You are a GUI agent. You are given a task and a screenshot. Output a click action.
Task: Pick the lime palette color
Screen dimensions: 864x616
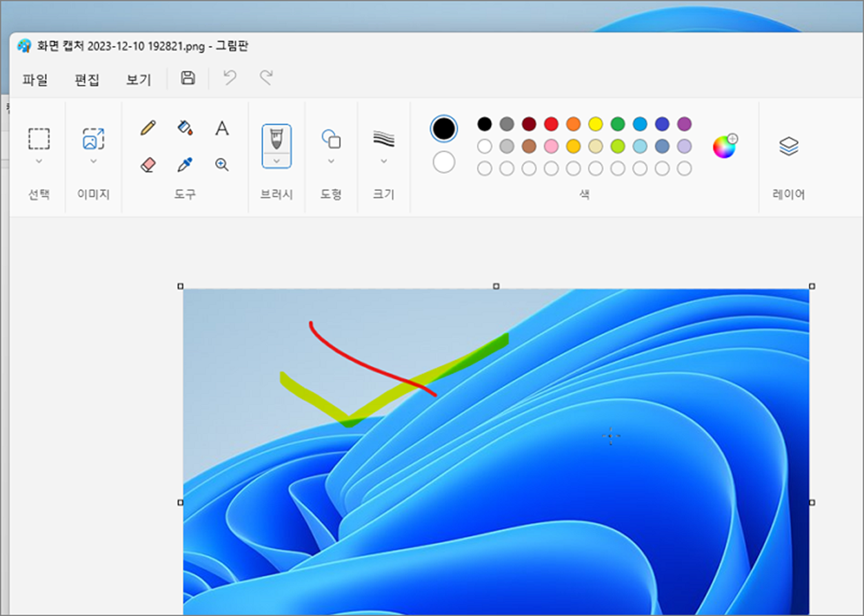(618, 146)
